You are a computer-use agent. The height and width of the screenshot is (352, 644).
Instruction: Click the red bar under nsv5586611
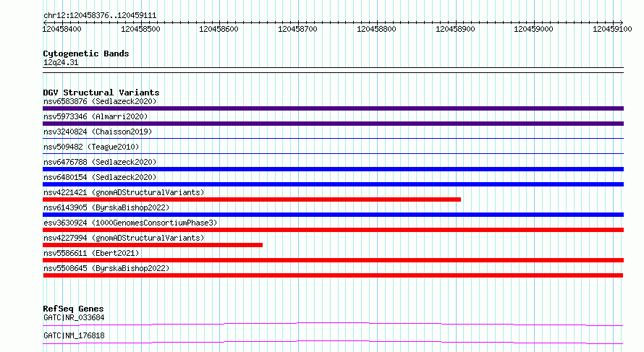coord(333,260)
